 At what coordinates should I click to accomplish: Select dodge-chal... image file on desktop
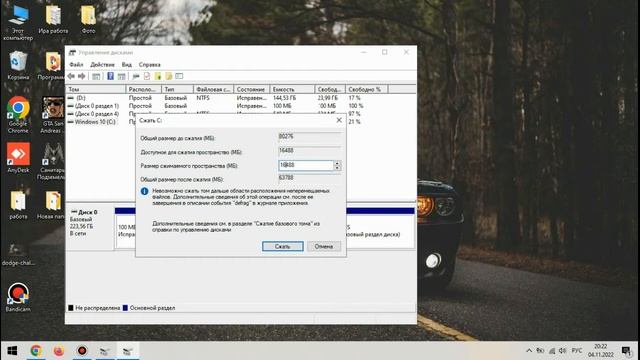tap(18, 254)
